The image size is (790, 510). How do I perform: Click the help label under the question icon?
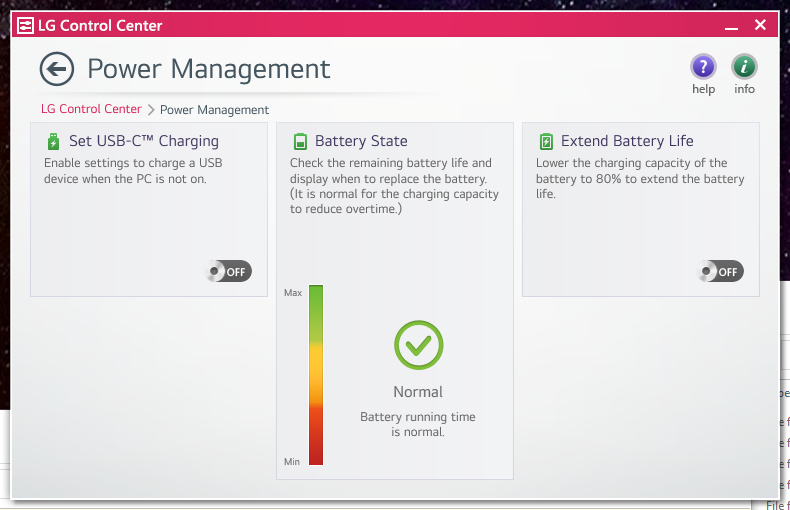click(703, 89)
